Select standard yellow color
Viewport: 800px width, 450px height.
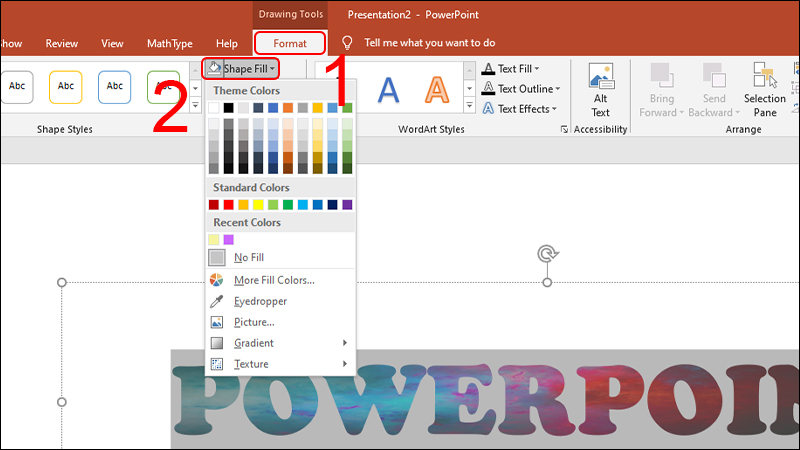pyautogui.click(x=258, y=205)
